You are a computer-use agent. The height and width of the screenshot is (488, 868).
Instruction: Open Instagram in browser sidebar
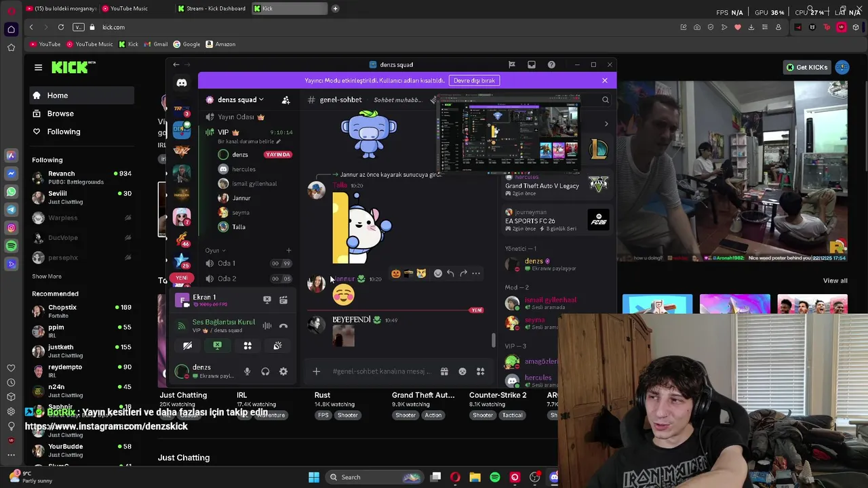pyautogui.click(x=11, y=228)
